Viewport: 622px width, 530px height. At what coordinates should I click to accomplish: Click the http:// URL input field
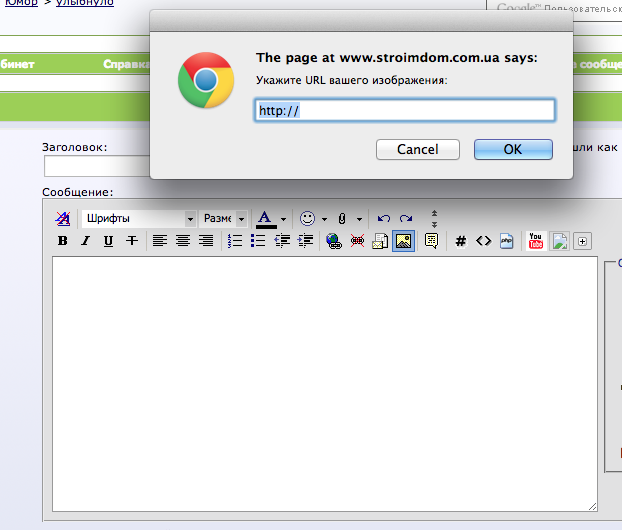point(405,110)
